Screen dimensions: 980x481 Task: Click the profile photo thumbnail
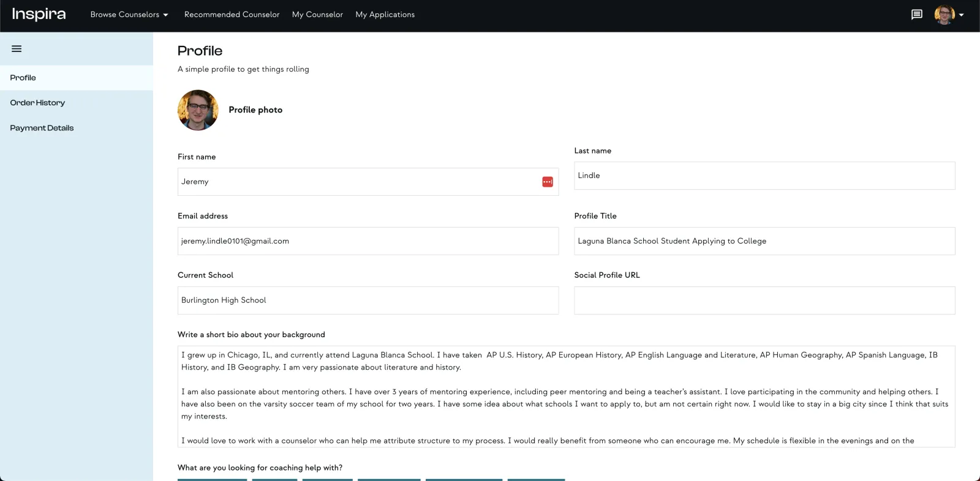point(198,110)
